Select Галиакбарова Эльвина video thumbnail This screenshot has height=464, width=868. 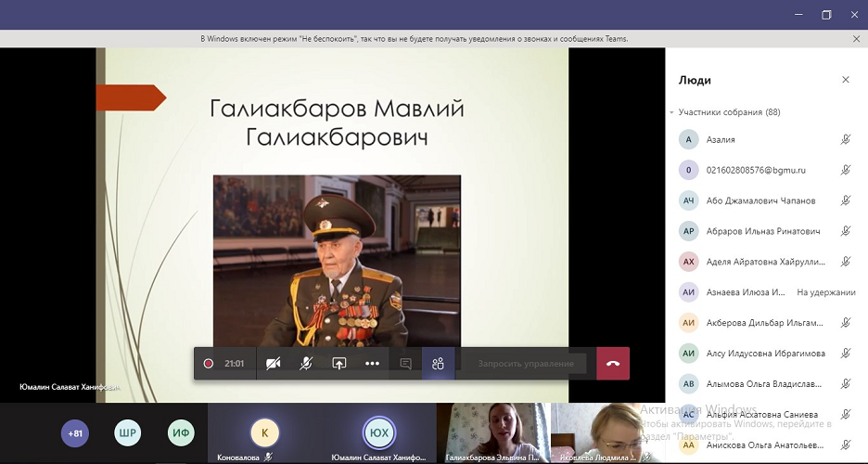[493, 433]
